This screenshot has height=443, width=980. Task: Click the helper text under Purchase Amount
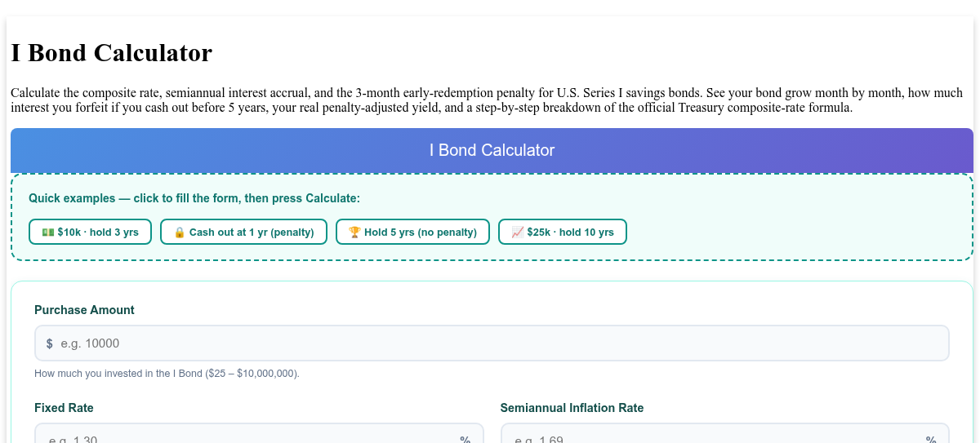point(167,374)
